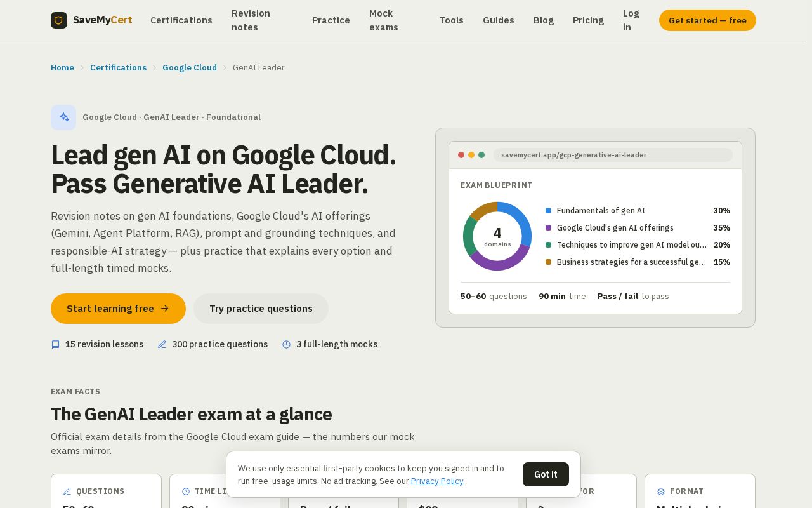Open the Guides nav item
This screenshot has width=812, height=508.
[499, 20]
